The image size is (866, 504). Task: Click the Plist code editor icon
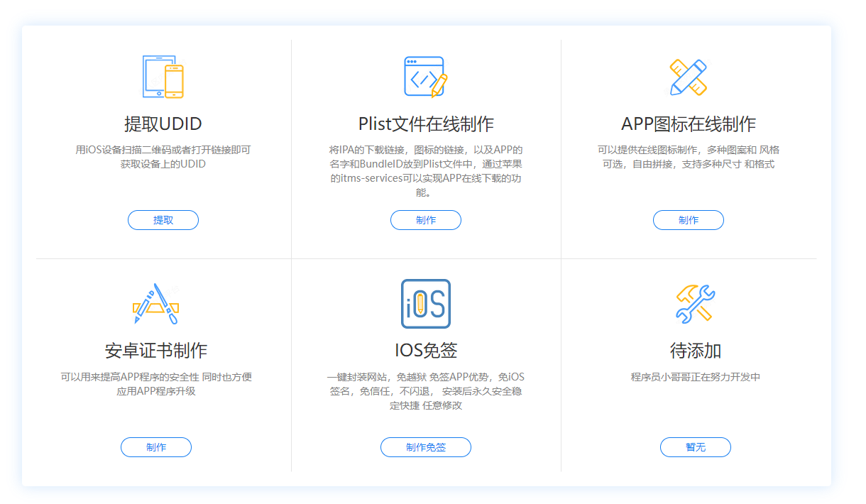pos(426,77)
